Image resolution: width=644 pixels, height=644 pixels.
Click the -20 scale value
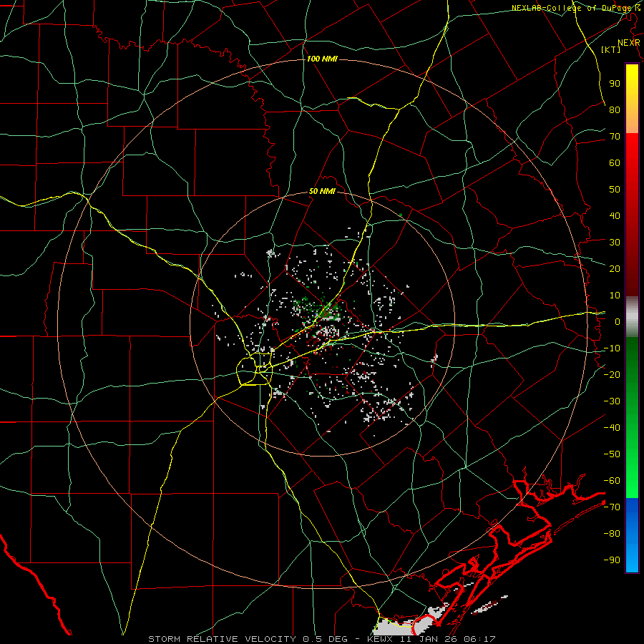pyautogui.click(x=612, y=374)
